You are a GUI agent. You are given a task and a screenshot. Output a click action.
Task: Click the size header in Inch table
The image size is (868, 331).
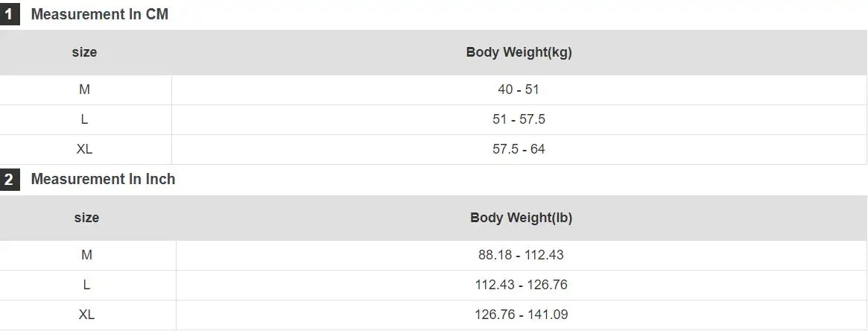coord(86,218)
